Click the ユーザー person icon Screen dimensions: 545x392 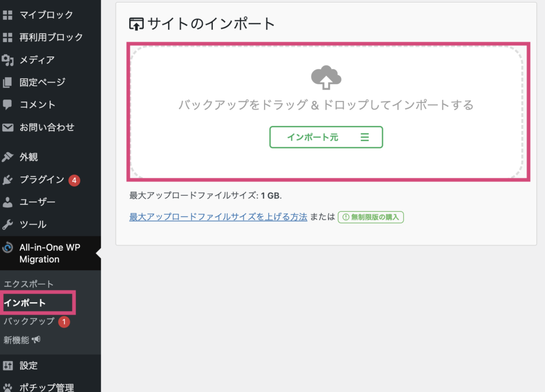[7, 202]
